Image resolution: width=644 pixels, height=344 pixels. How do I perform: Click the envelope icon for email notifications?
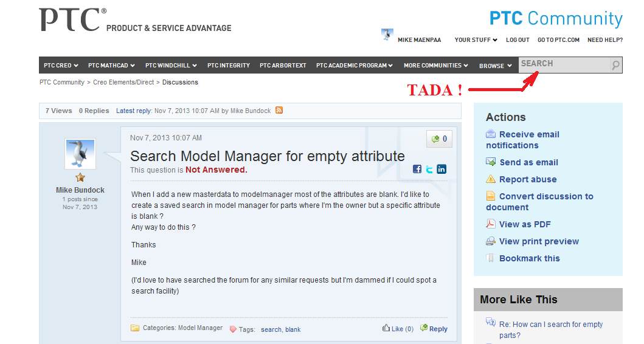click(490, 134)
